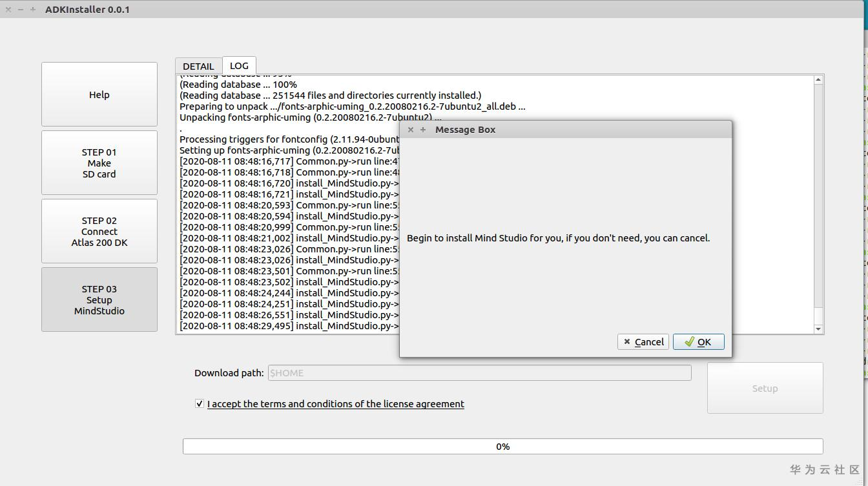Select the Common.py log entry at 08:48:23,026
This screenshot has width=868, height=486.
point(289,249)
